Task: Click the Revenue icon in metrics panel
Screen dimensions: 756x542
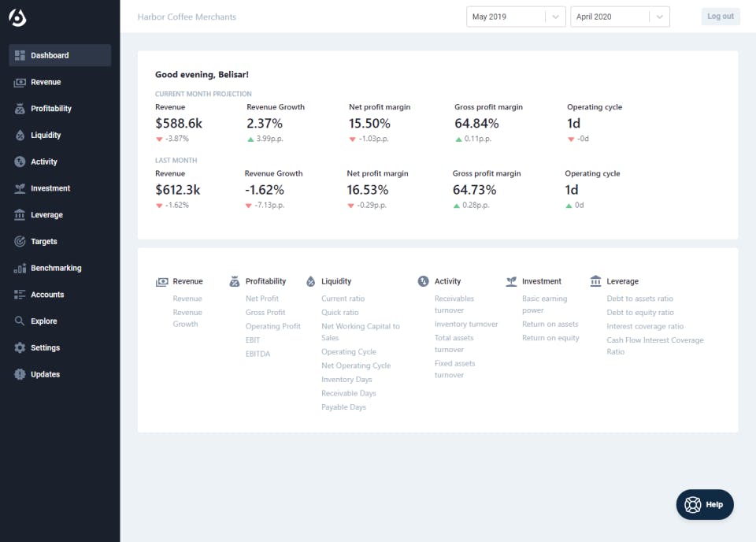Action: pyautogui.click(x=162, y=281)
